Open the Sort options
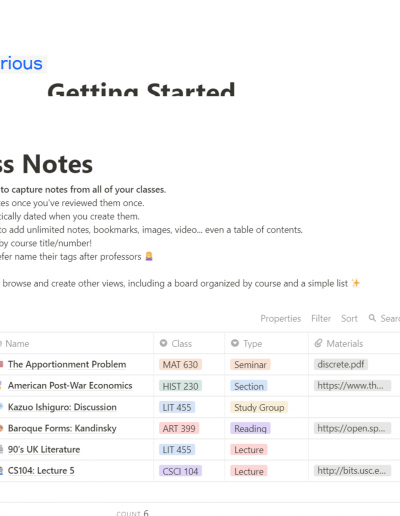 (349, 319)
